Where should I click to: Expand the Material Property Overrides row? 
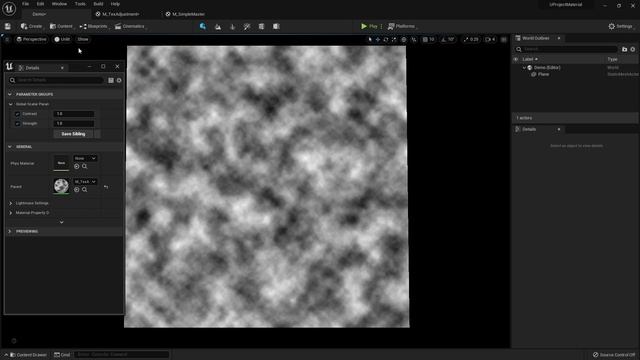(11, 213)
